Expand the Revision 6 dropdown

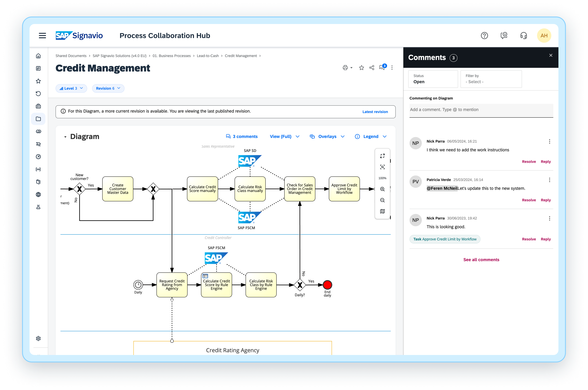[x=108, y=88]
